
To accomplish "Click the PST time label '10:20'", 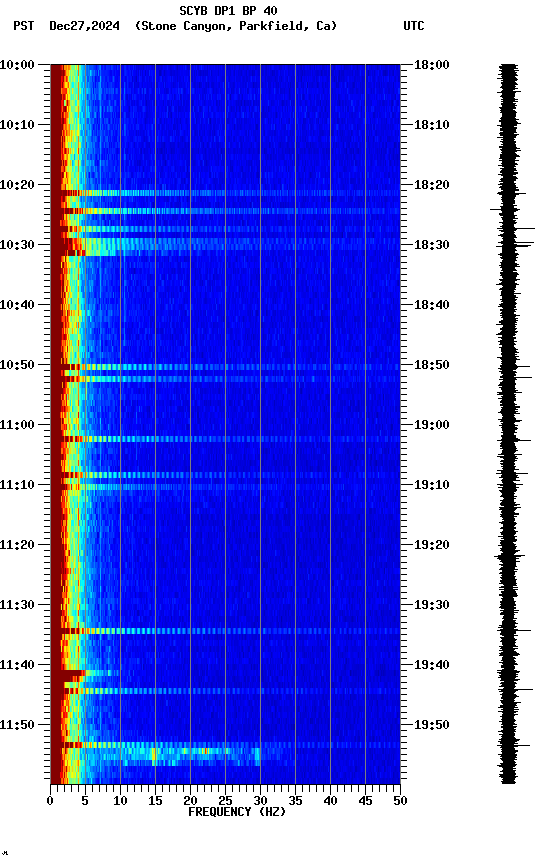I will (x=17, y=185).
